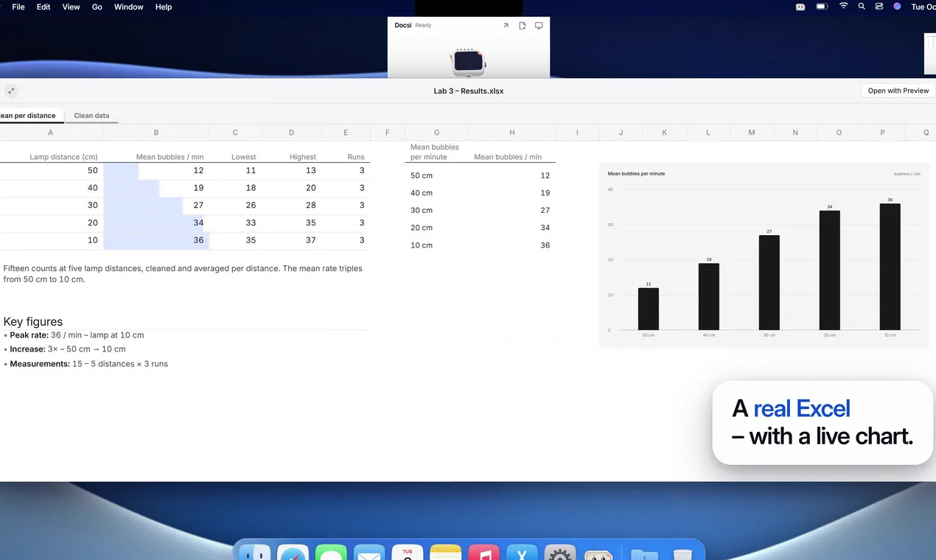Select column H header

tap(512, 133)
